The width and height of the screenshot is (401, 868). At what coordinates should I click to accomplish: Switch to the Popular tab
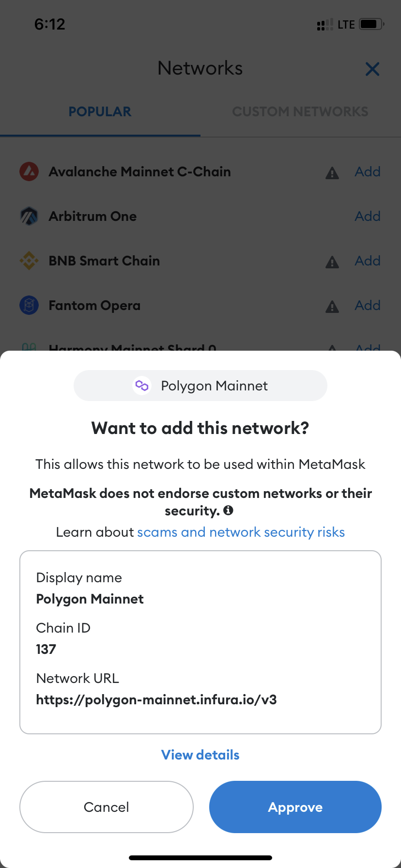click(x=100, y=112)
